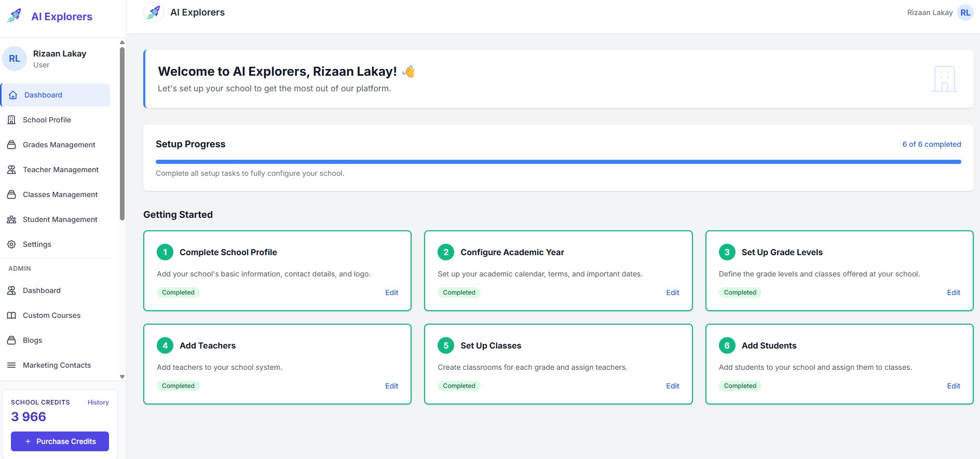Click the rocket logo in the header bar

coord(154,12)
